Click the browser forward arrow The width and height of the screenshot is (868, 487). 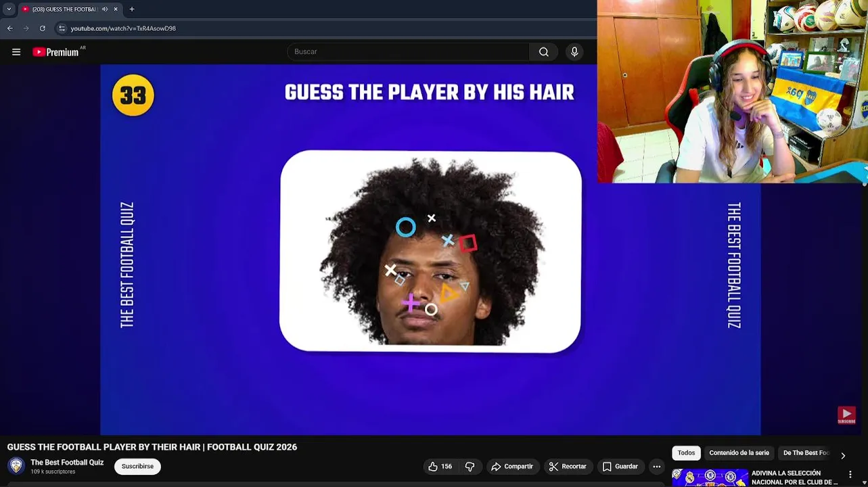[26, 28]
